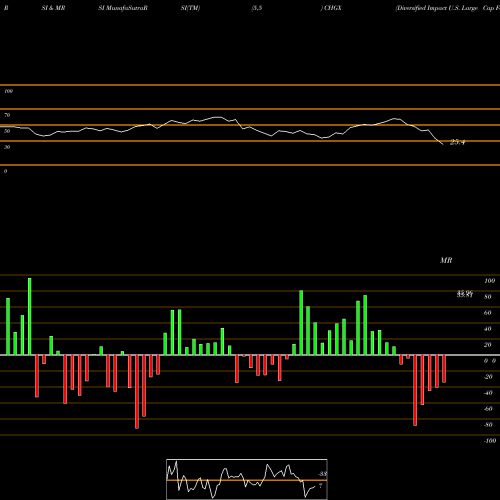Click the "-40" label on MR right axis
The height and width of the screenshot is (500, 500).
click(x=488, y=393)
